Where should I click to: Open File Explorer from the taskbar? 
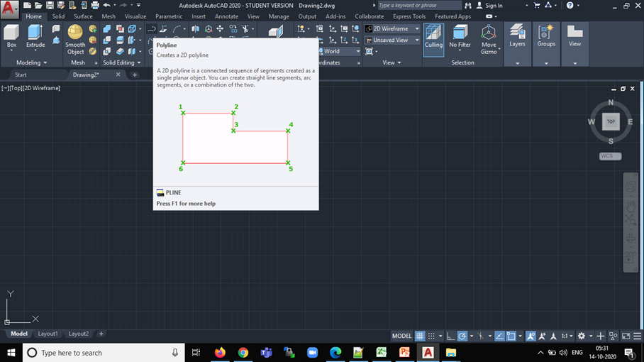click(x=451, y=353)
